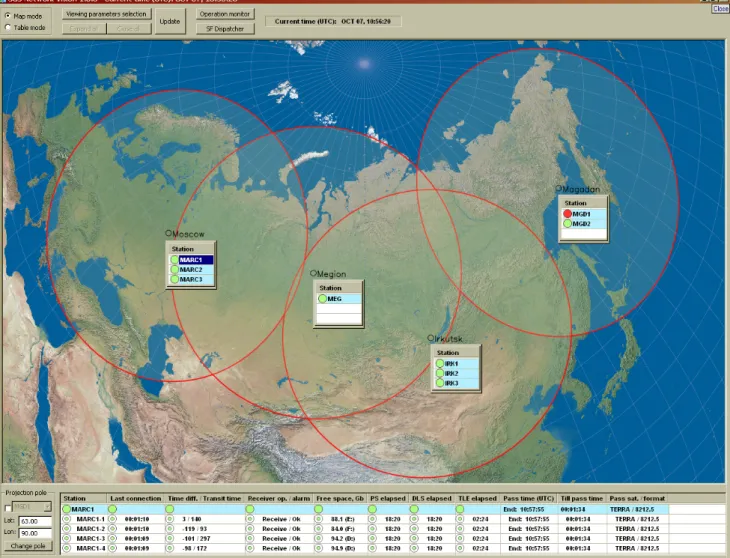Image resolution: width=730 pixels, height=558 pixels.
Task: Click the MEG green status icon
Action: [323, 299]
